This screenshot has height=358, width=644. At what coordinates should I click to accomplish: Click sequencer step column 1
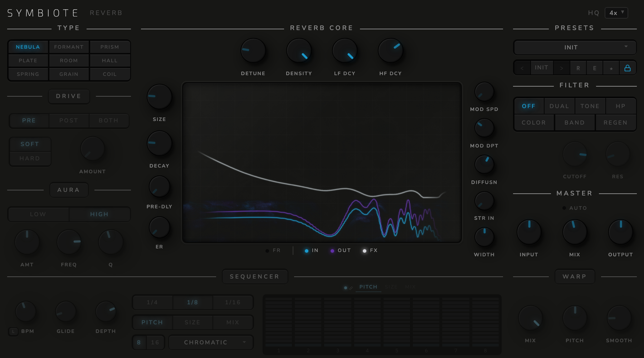point(279,322)
